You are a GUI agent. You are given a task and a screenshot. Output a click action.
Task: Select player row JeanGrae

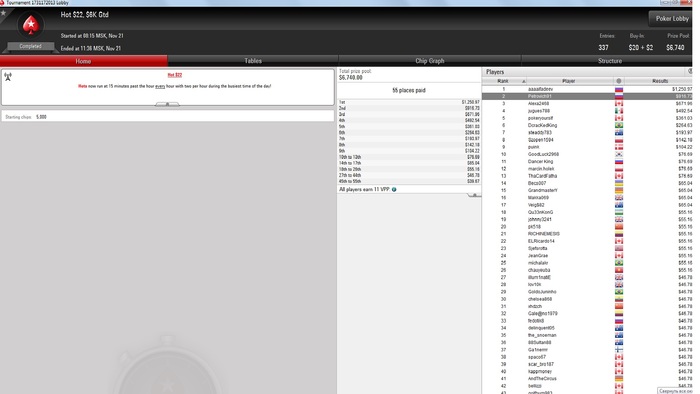click(x=587, y=256)
